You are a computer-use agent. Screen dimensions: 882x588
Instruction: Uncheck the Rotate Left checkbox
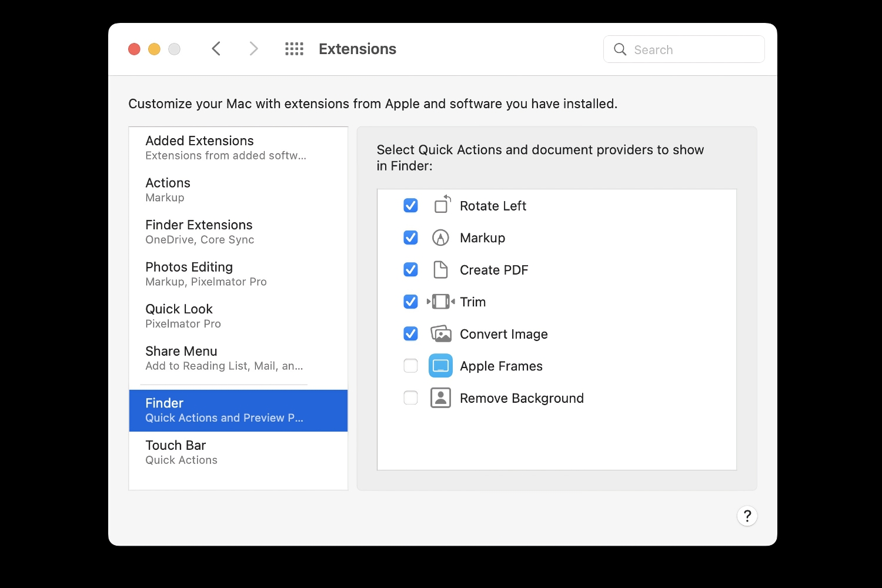point(410,206)
